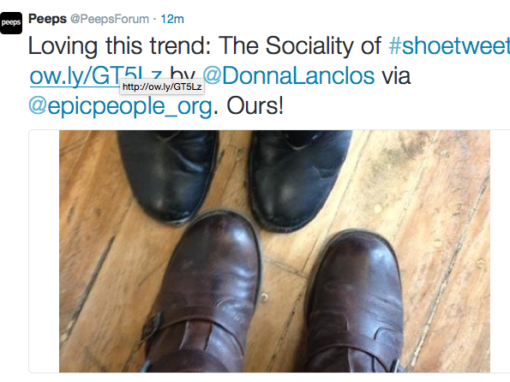
Task: Click the Peeps profile avatar icon
Action: pyautogui.click(x=11, y=23)
